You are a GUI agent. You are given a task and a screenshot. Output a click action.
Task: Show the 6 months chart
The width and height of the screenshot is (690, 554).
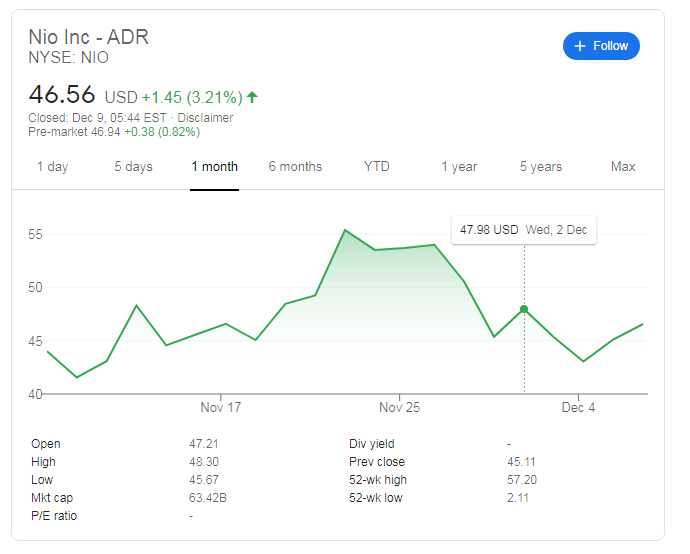295,167
